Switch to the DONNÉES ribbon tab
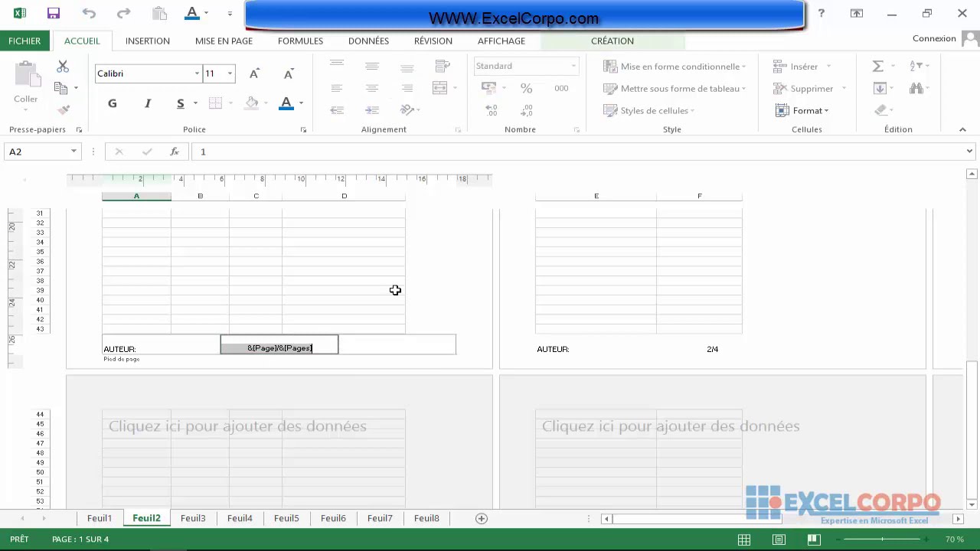 (x=368, y=41)
